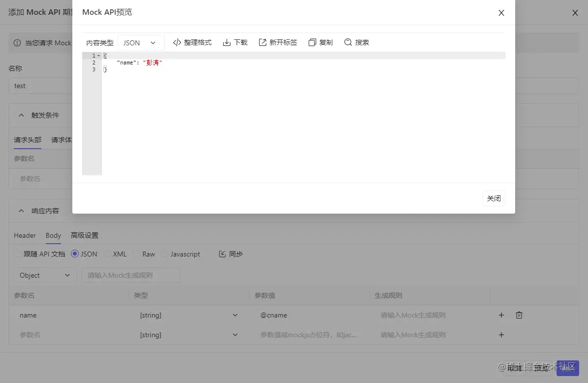Click the @cname parameter value field
Viewport: 588px width, 383px height.
pyautogui.click(x=309, y=315)
